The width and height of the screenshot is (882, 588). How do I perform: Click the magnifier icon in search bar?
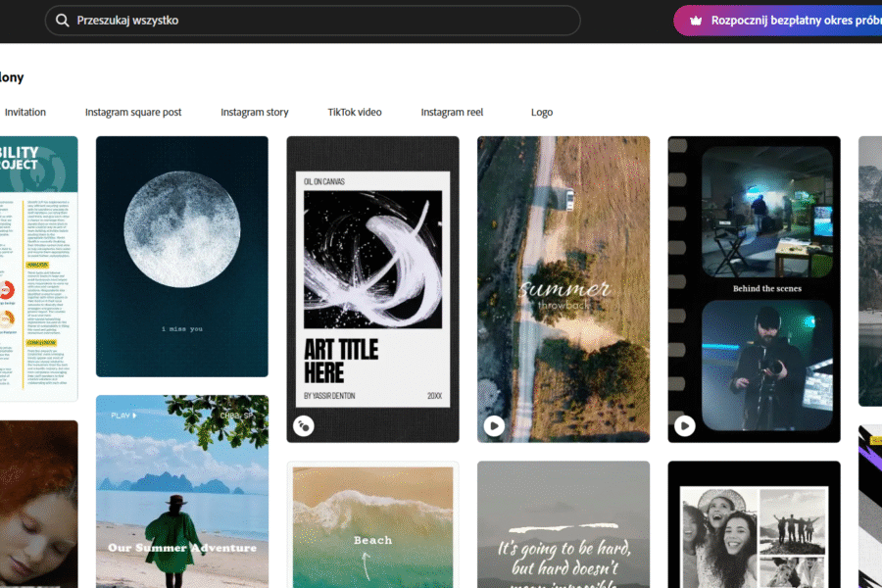click(63, 21)
